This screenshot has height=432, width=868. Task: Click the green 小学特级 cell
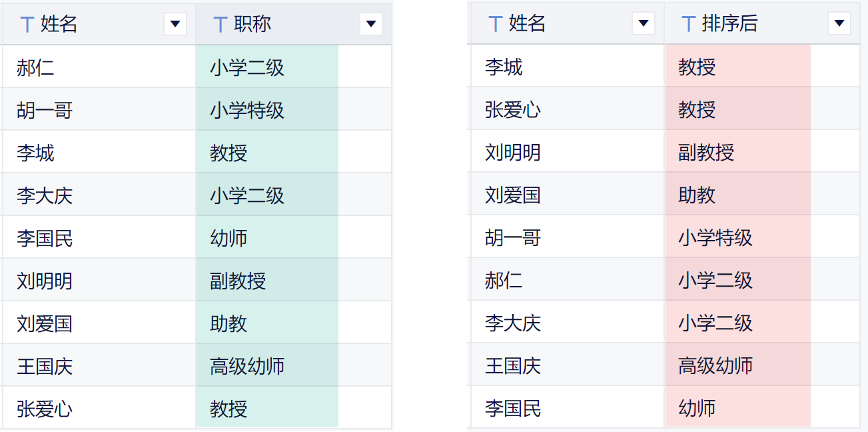[x=247, y=110]
